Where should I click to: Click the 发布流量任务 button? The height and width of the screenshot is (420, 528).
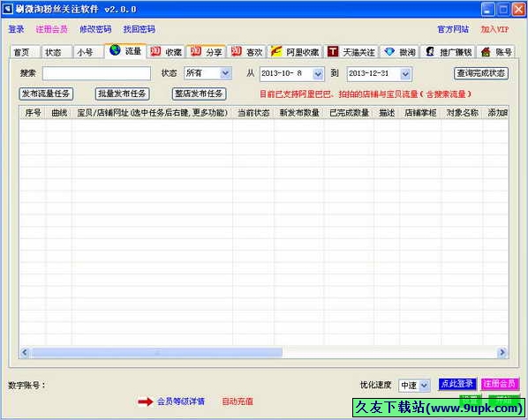46,94
